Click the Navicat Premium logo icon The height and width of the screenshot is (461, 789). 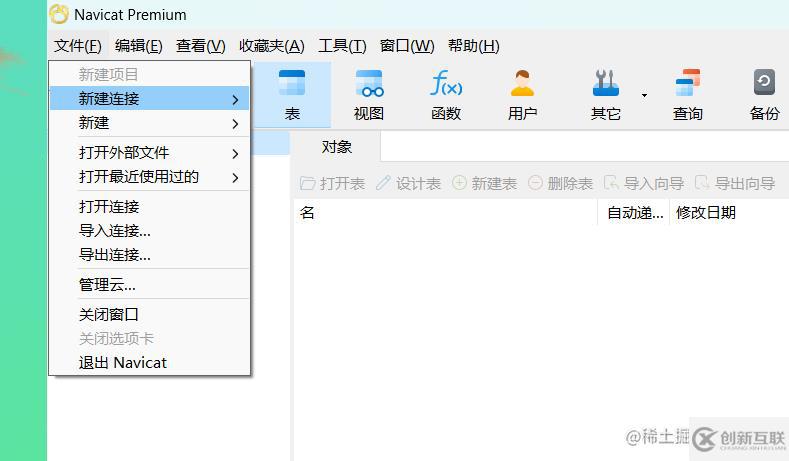point(59,14)
